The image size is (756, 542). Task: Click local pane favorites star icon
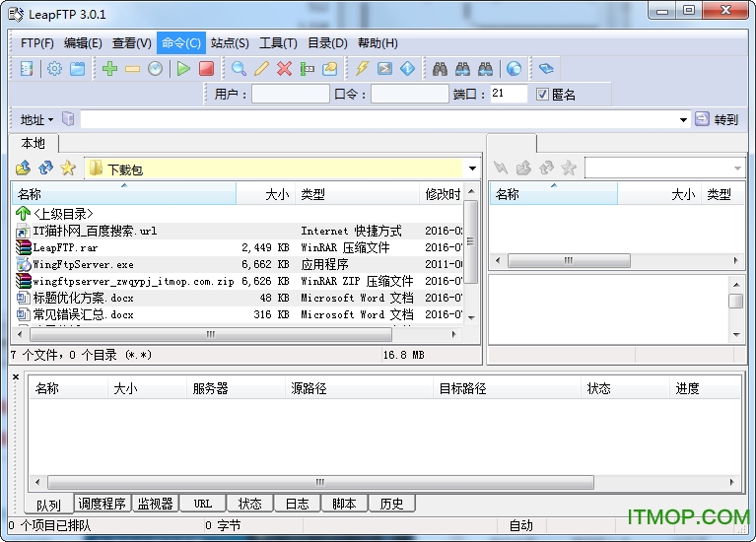coord(68,168)
